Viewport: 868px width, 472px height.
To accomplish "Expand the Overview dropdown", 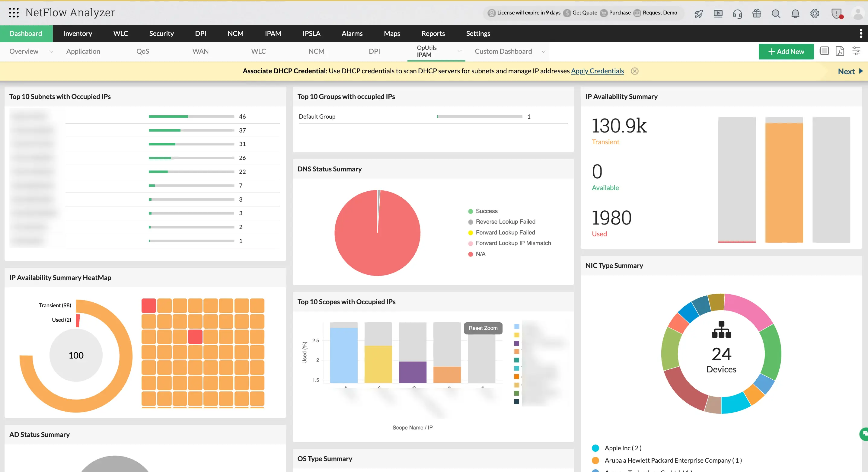I will click(51, 52).
